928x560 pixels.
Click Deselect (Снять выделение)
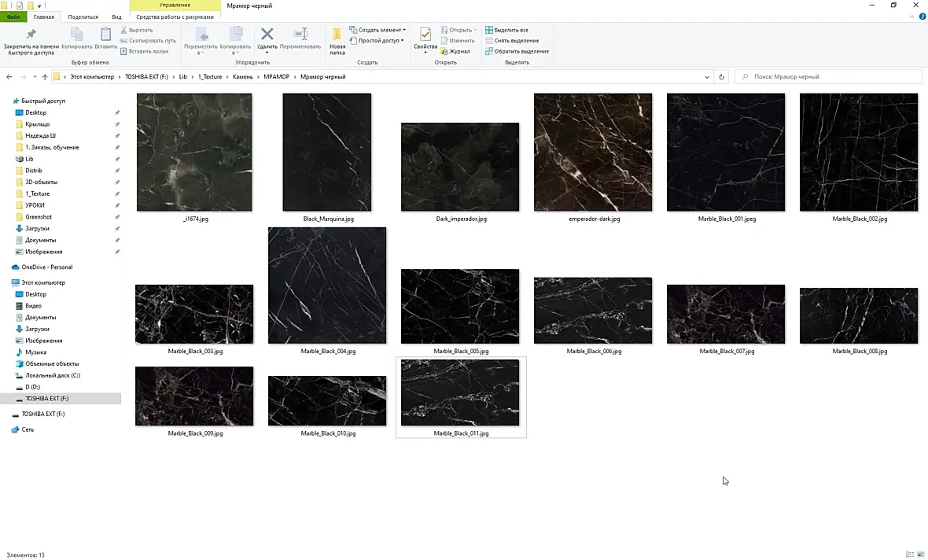tap(512, 41)
